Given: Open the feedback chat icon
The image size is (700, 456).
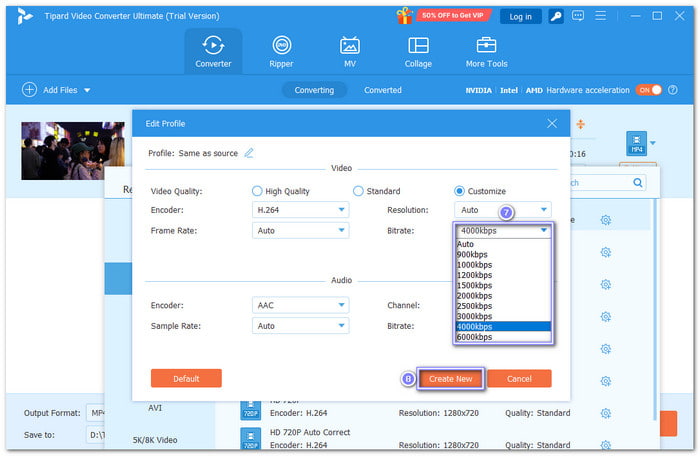Looking at the screenshot, I should point(578,16).
